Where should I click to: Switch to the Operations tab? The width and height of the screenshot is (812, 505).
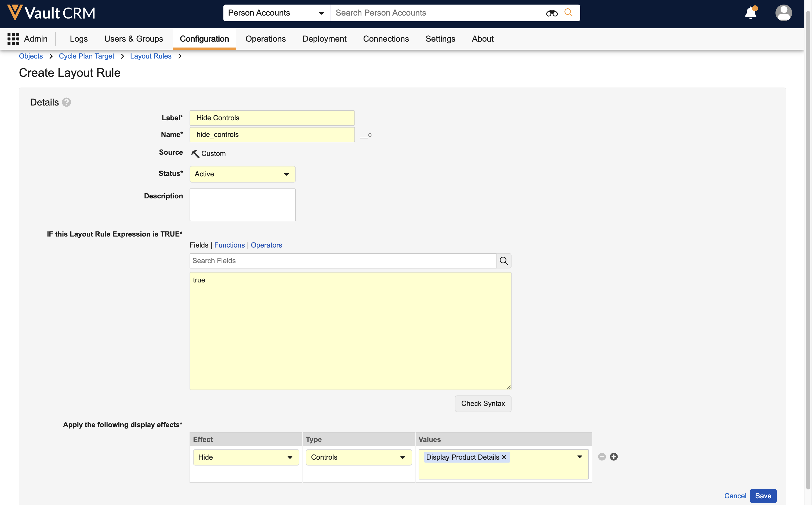tap(266, 39)
